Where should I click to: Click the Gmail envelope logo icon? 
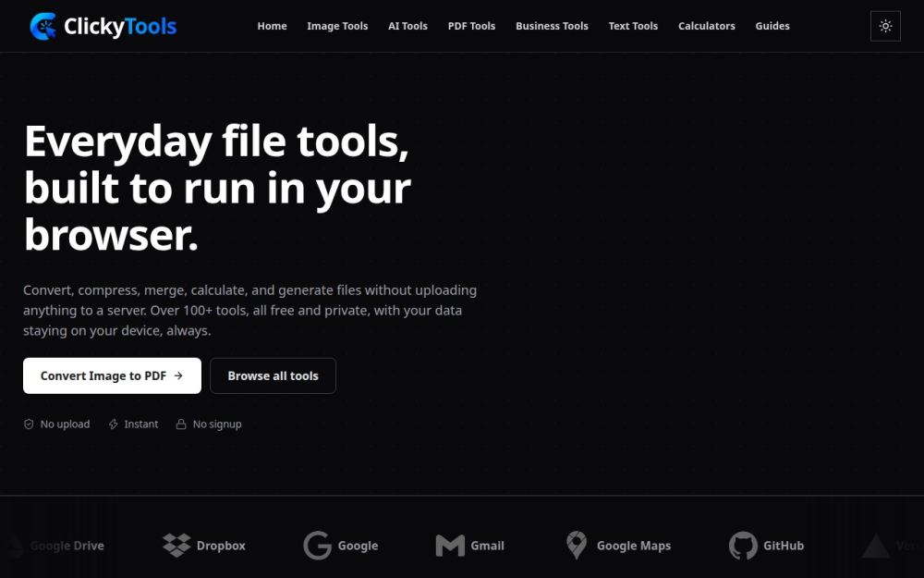tap(450, 546)
